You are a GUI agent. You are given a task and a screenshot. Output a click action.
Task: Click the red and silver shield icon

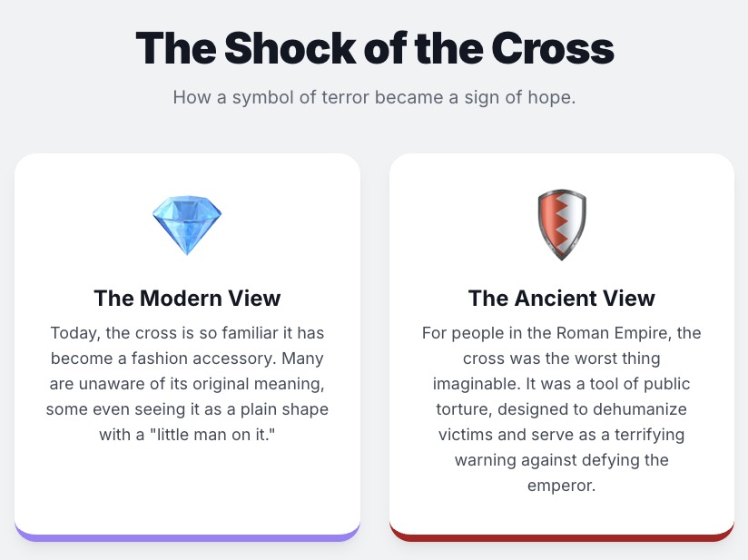click(562, 224)
